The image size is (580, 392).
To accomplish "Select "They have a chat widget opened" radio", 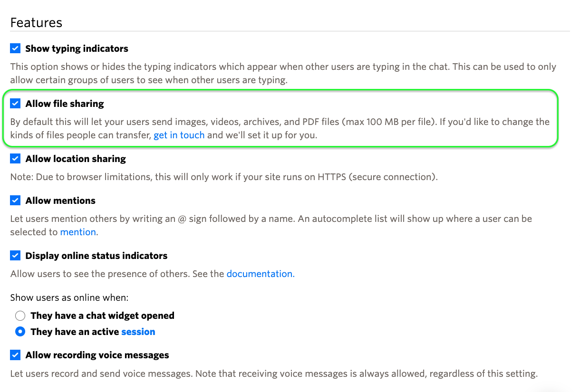I will (20, 315).
